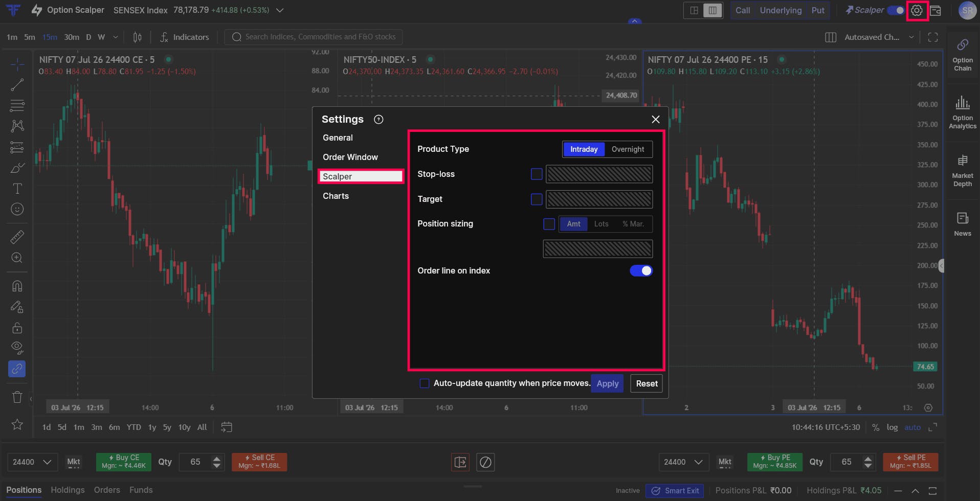Screen dimensions: 980x501
Task: Apply the scalper settings
Action: pyautogui.click(x=607, y=383)
